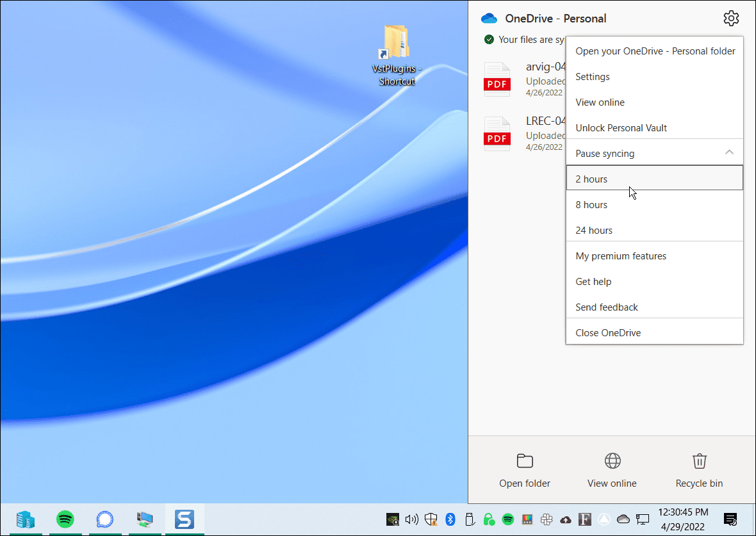Click the Pause syncing menu label
Image resolution: width=756 pixels, height=536 pixels.
[x=605, y=153]
